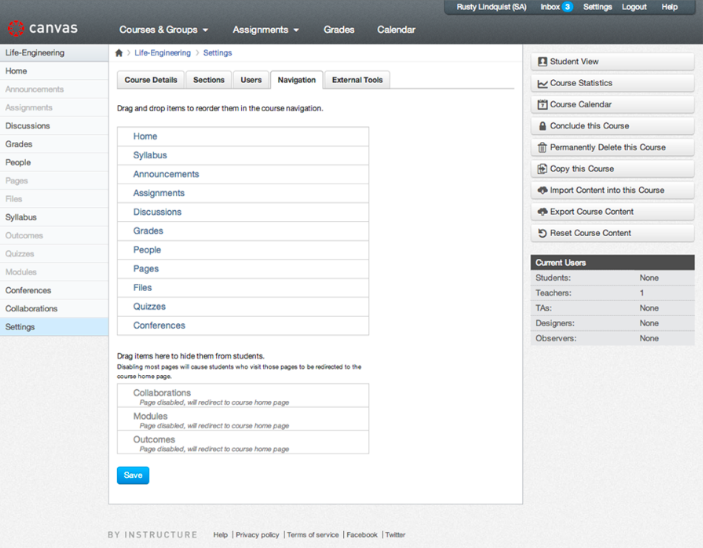Image resolution: width=703 pixels, height=548 pixels.
Task: Open Outcomes in the left sidebar
Action: [x=54, y=235]
